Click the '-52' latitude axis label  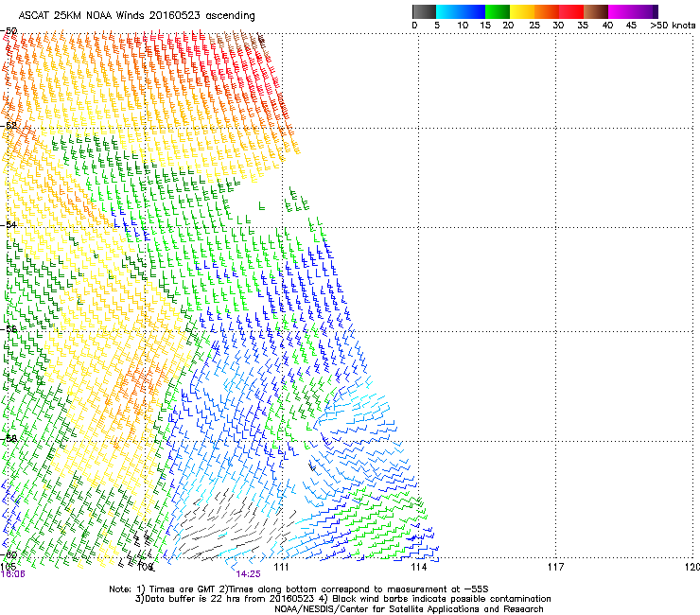tap(9, 126)
